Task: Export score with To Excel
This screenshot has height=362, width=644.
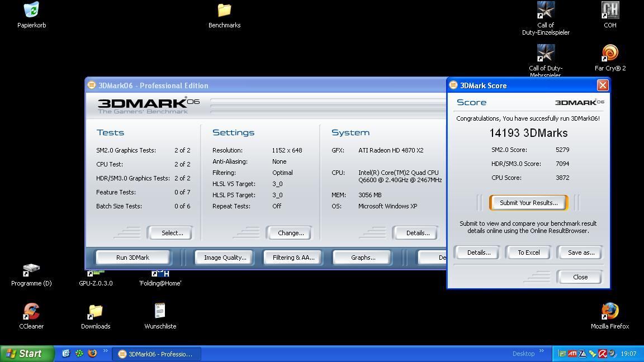Action: (529, 253)
